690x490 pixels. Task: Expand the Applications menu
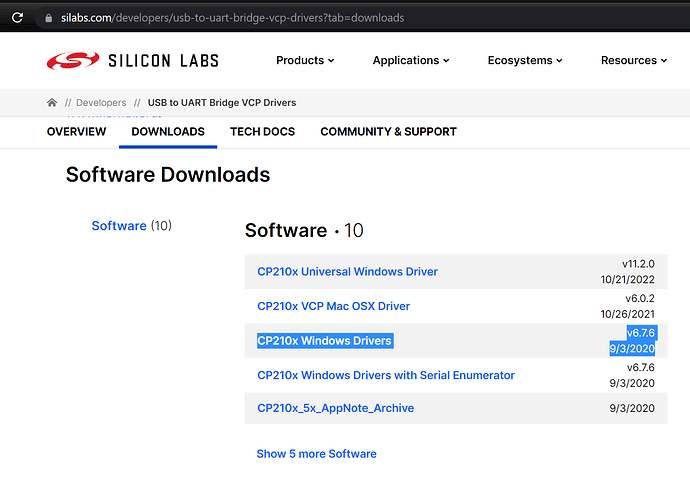(411, 60)
